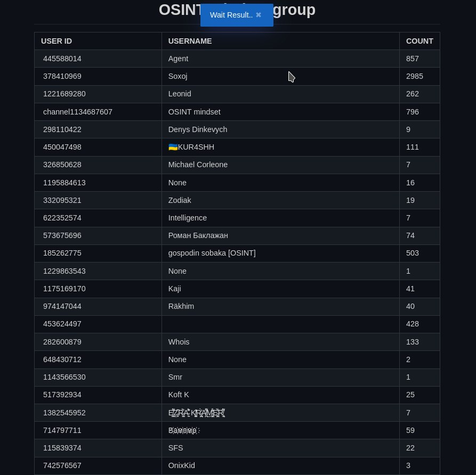Screen dimensions: 476x475
Task: Select user ID 1382545952 cell
Action: [x=64, y=413]
